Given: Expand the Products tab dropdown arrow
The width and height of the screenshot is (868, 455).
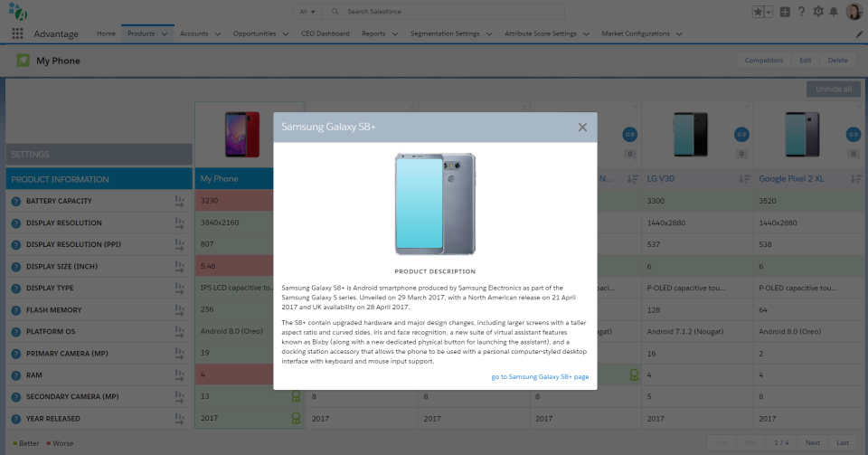Looking at the screenshot, I should tap(165, 33).
